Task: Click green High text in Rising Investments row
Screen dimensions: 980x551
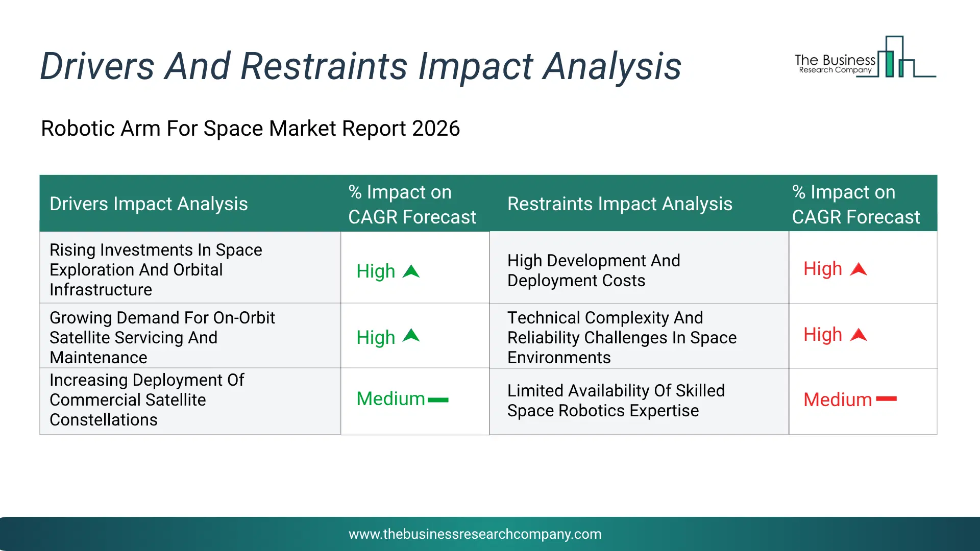Action: click(x=376, y=271)
